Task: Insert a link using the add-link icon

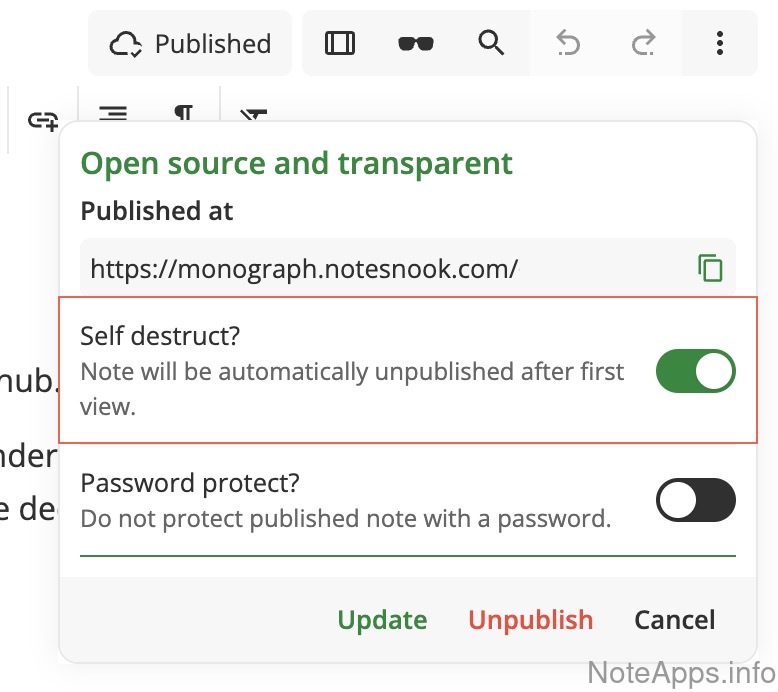Action: click(43, 120)
